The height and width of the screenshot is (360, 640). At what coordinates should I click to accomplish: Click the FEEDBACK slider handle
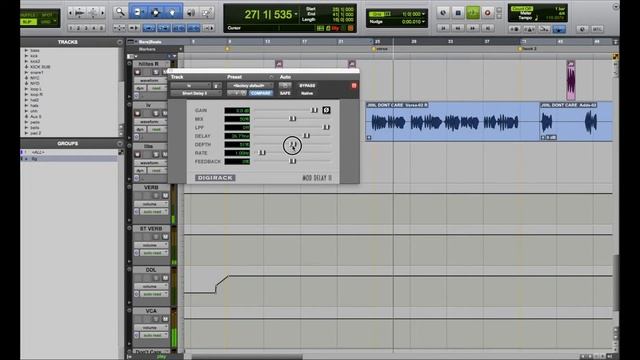tap(292, 161)
